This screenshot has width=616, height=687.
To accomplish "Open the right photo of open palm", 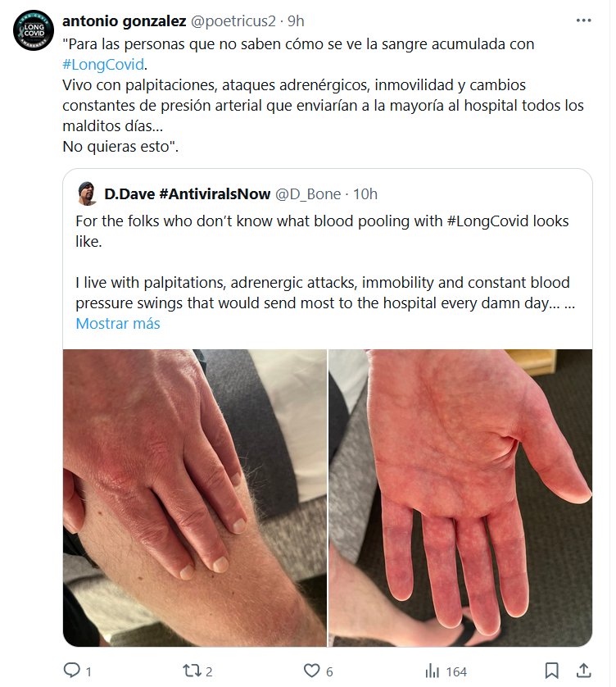I will pyautogui.click(x=460, y=498).
